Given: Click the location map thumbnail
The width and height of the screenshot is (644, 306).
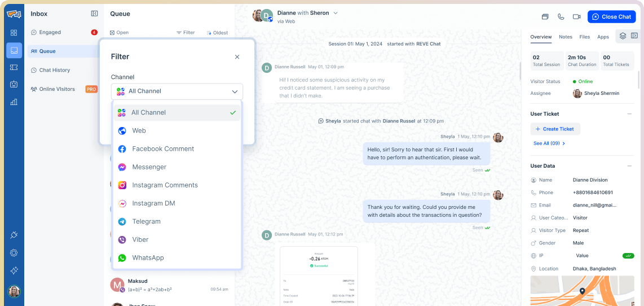Looking at the screenshot, I should (x=582, y=291).
